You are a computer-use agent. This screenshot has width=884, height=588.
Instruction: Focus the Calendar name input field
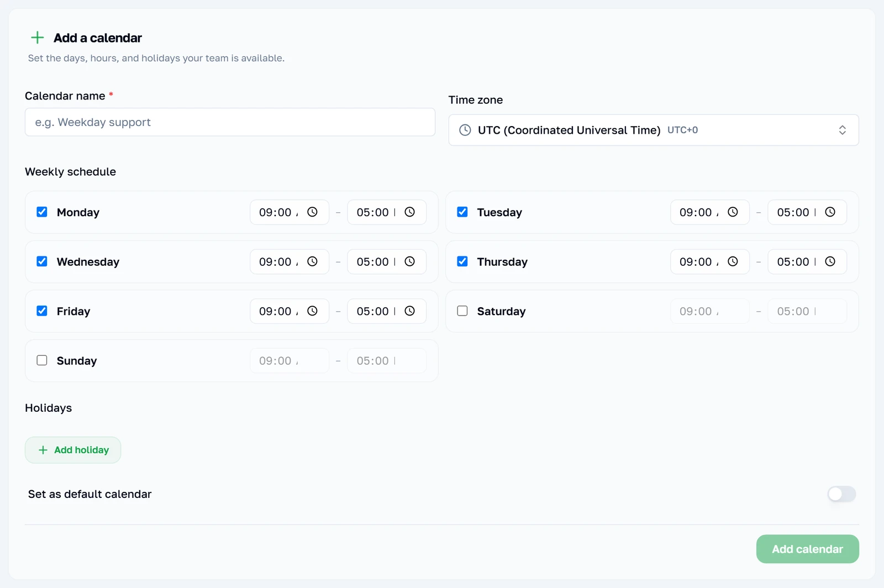(x=230, y=122)
